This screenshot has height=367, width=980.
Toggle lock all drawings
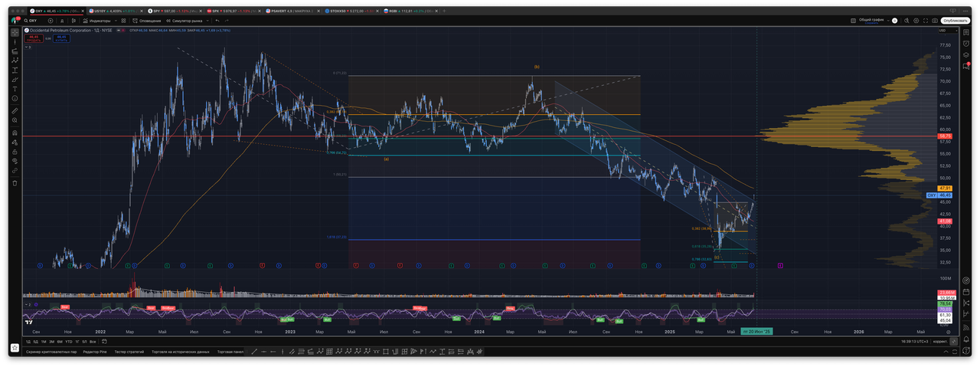click(15, 152)
